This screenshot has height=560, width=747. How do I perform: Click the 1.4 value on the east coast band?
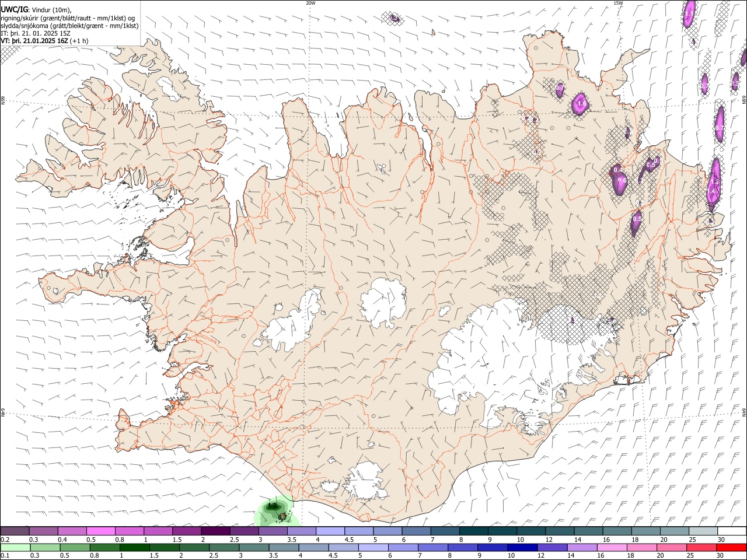pos(712,191)
